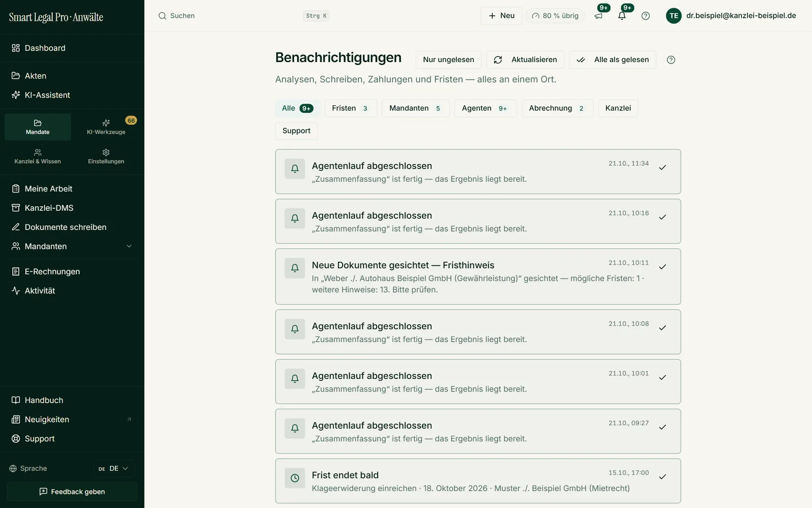Open Neuigkeiten external link
This screenshot has width=812, height=508.
pyautogui.click(x=72, y=420)
